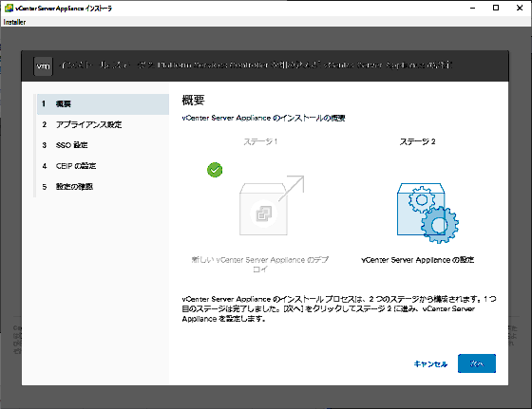Close the installer window
The height and width of the screenshot is (409, 532).
coord(520,8)
